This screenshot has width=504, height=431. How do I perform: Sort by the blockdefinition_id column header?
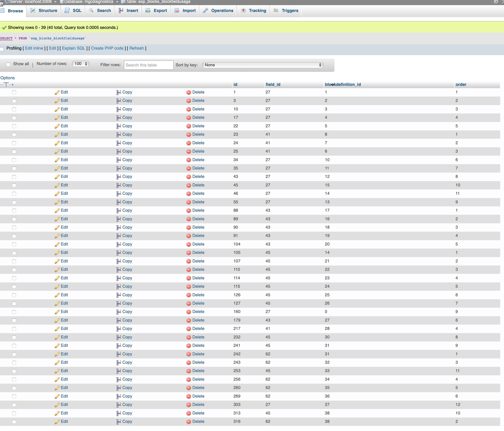[x=343, y=84]
